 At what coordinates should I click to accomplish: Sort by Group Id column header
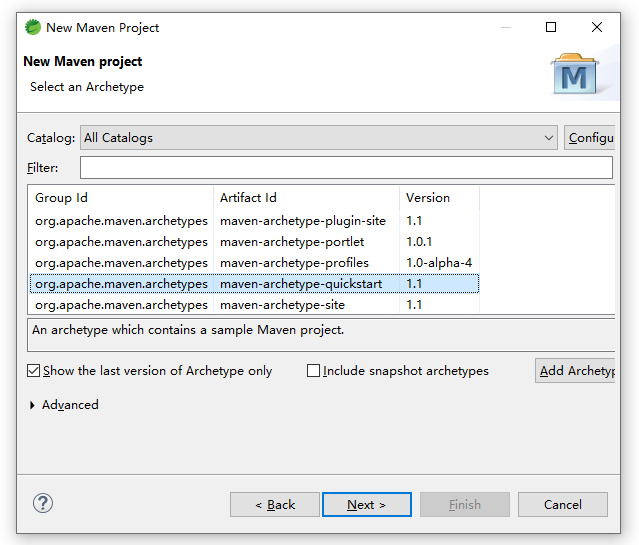click(121, 198)
